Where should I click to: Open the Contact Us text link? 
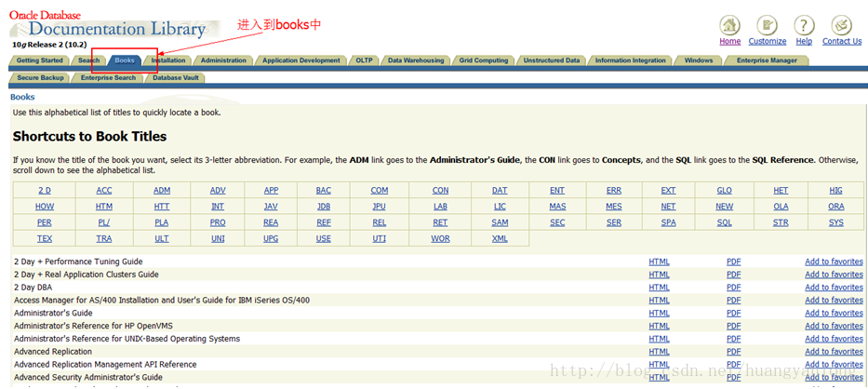click(842, 41)
